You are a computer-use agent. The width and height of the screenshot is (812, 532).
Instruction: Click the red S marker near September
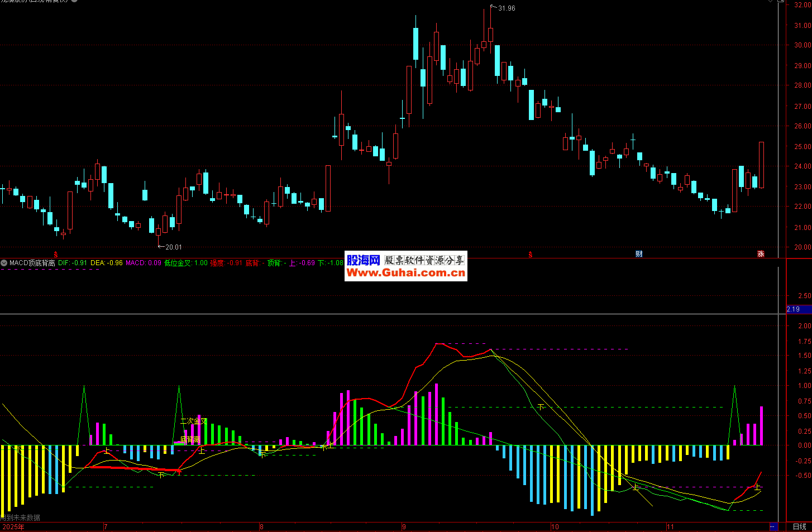tap(530, 255)
